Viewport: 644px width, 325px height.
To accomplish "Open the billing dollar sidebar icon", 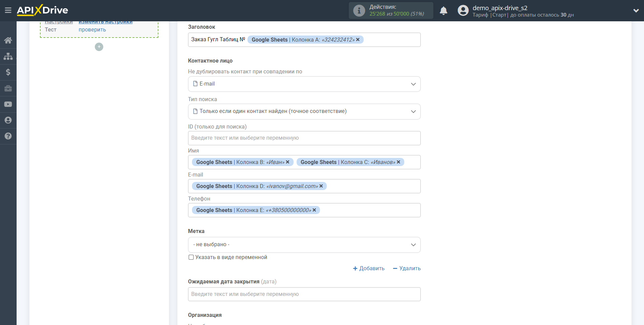I will coord(8,72).
